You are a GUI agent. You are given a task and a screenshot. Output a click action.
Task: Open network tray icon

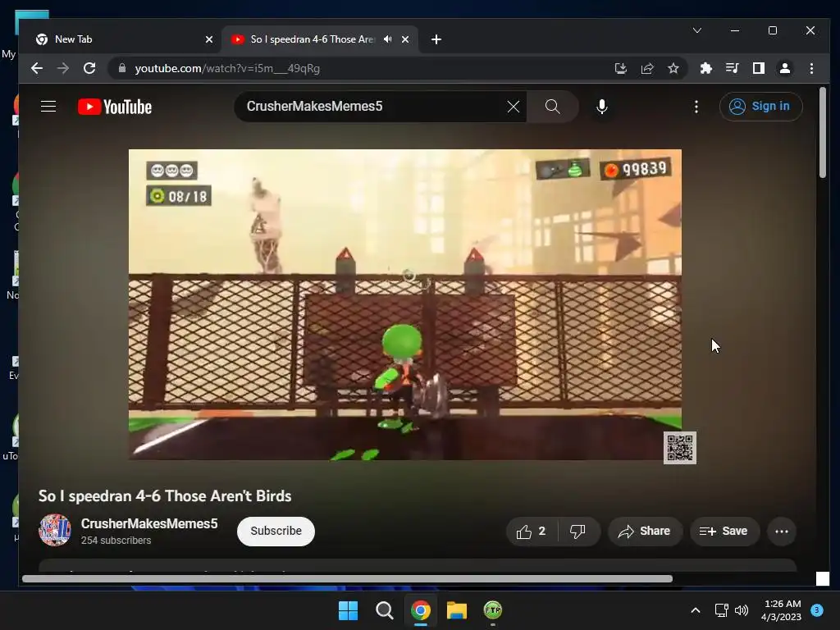pyautogui.click(x=722, y=610)
